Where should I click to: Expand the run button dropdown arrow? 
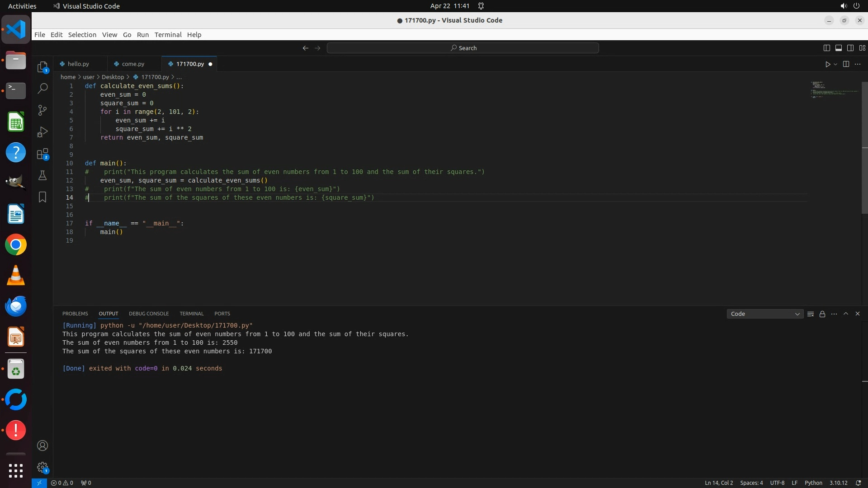[x=835, y=64]
